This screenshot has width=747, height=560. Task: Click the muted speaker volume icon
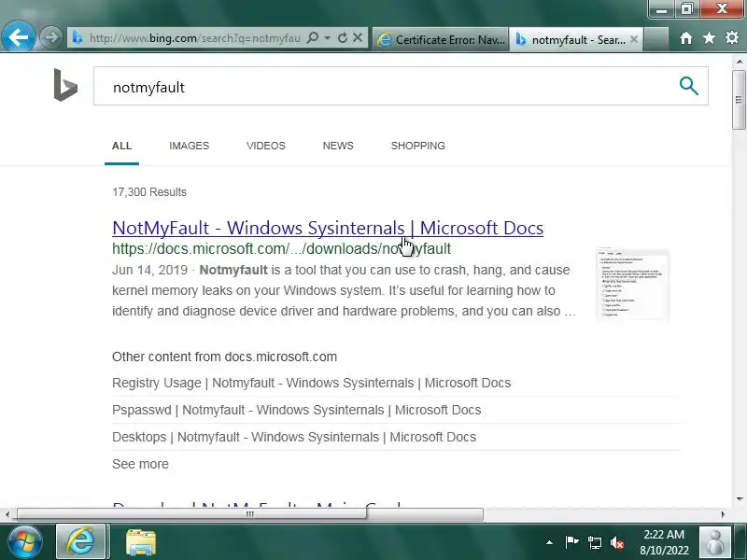tap(617, 542)
